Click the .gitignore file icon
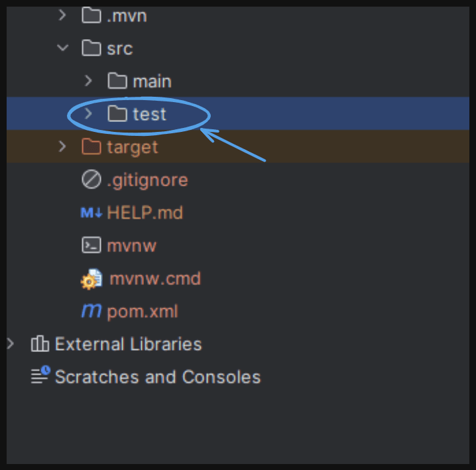This screenshot has width=476, height=470. (91, 180)
